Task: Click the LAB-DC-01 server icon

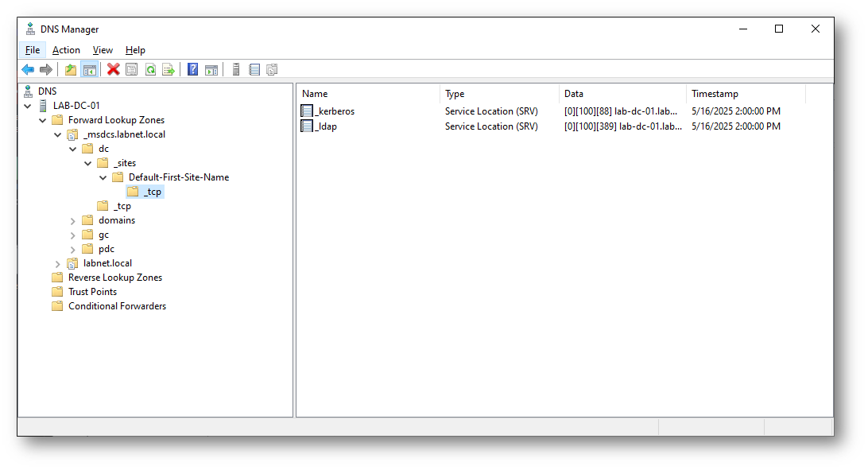Action: pyautogui.click(x=43, y=106)
